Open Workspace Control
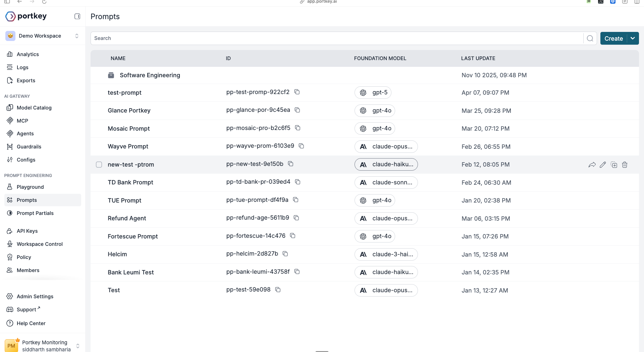The image size is (644, 352). pos(40,244)
